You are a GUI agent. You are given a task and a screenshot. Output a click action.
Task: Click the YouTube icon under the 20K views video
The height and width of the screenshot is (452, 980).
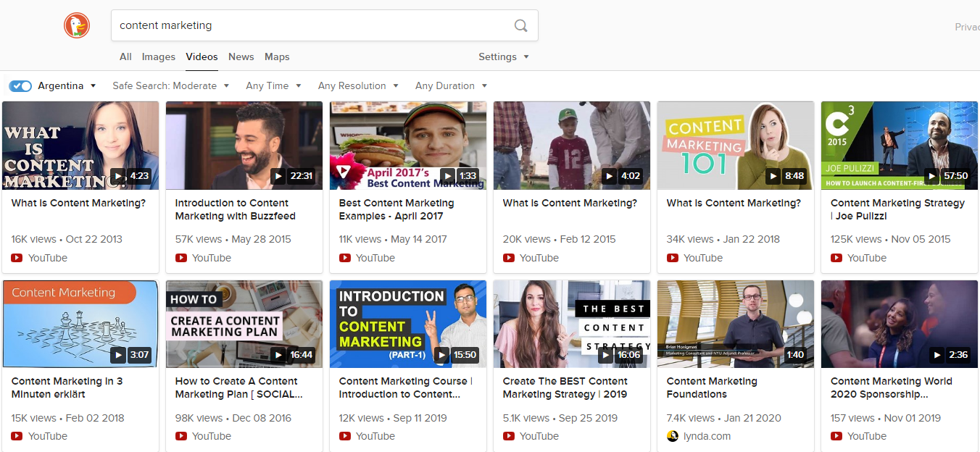(x=508, y=258)
